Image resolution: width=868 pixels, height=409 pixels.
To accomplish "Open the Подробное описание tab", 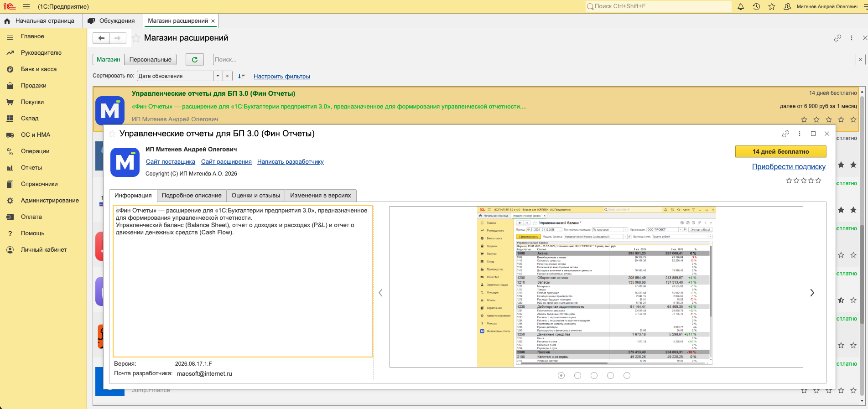I will coord(192,196).
